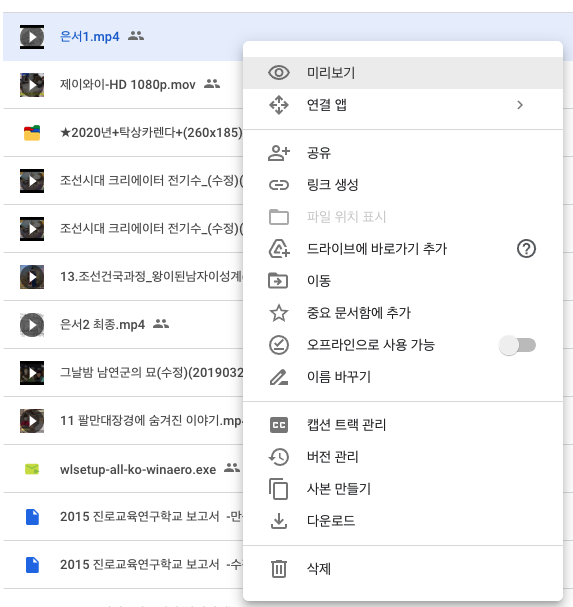
Task: Click the folder-arrow icon beside 이동
Action: (278, 281)
